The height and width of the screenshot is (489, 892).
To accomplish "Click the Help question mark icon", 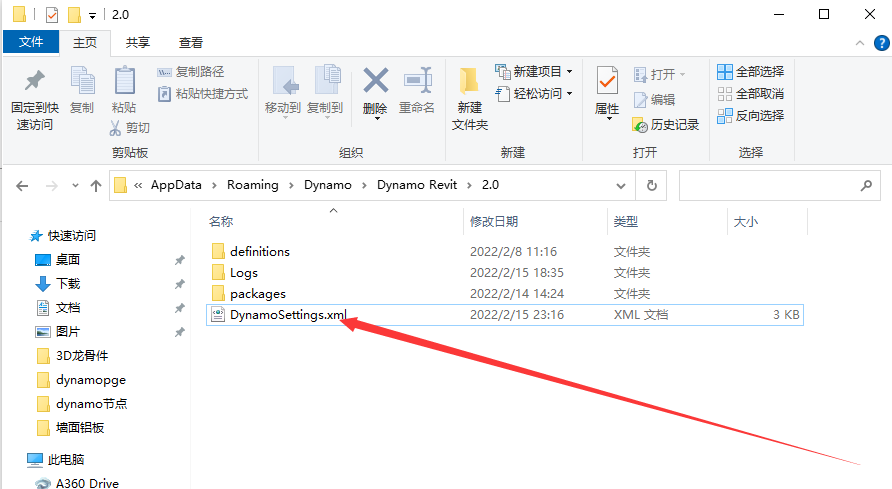I will pos(881,43).
